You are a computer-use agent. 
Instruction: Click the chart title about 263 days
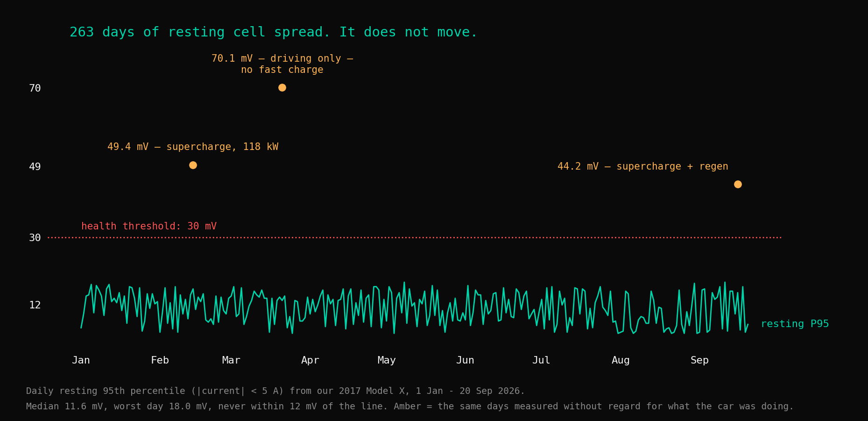coord(273,32)
